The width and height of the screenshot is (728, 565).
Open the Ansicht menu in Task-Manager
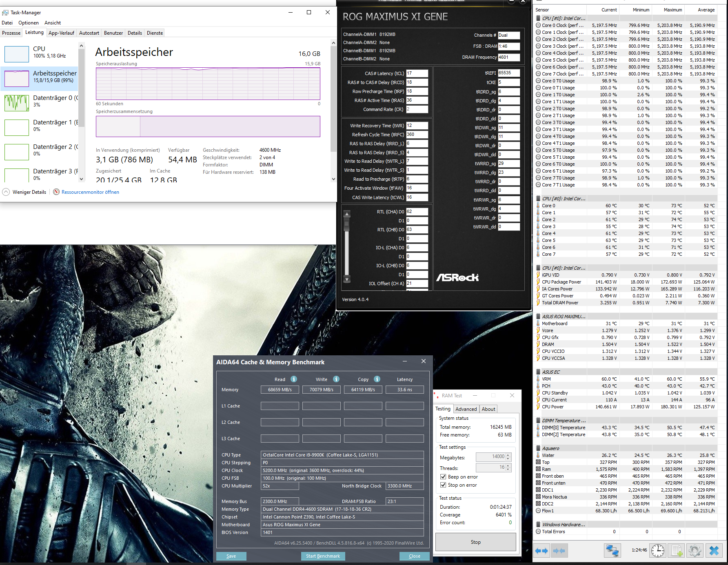pos(53,23)
